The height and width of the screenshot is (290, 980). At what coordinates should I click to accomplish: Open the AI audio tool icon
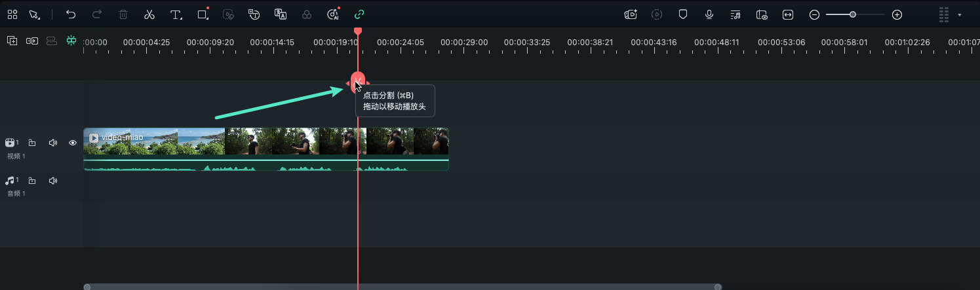(333, 14)
